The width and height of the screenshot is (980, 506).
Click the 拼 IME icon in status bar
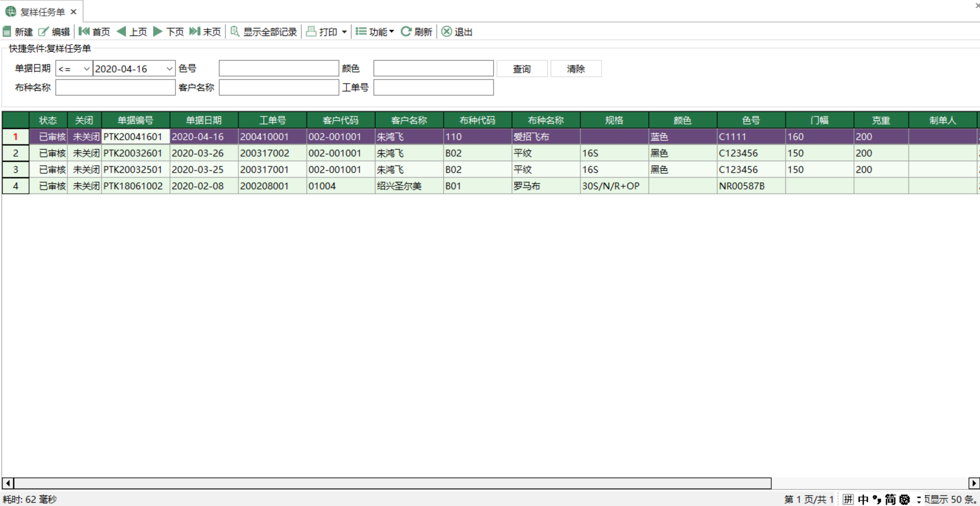[848, 500]
